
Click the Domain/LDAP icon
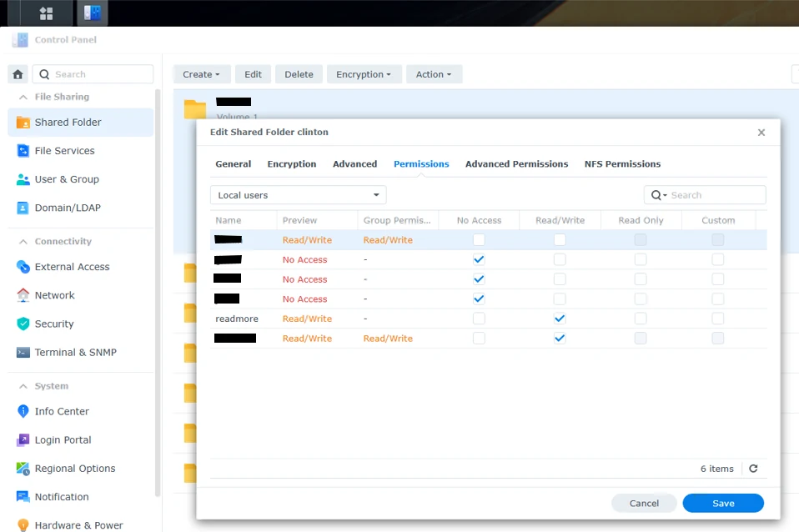point(23,208)
